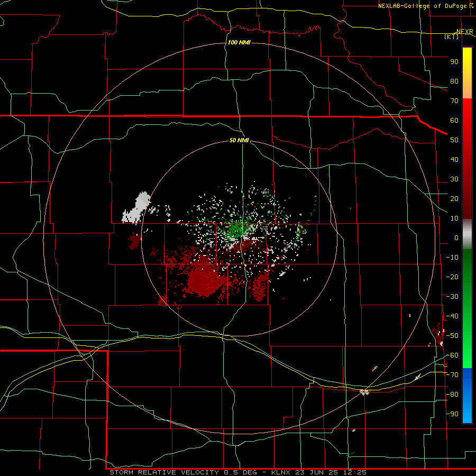
Task: Select the NEXR label above the scale
Action: (x=465, y=32)
